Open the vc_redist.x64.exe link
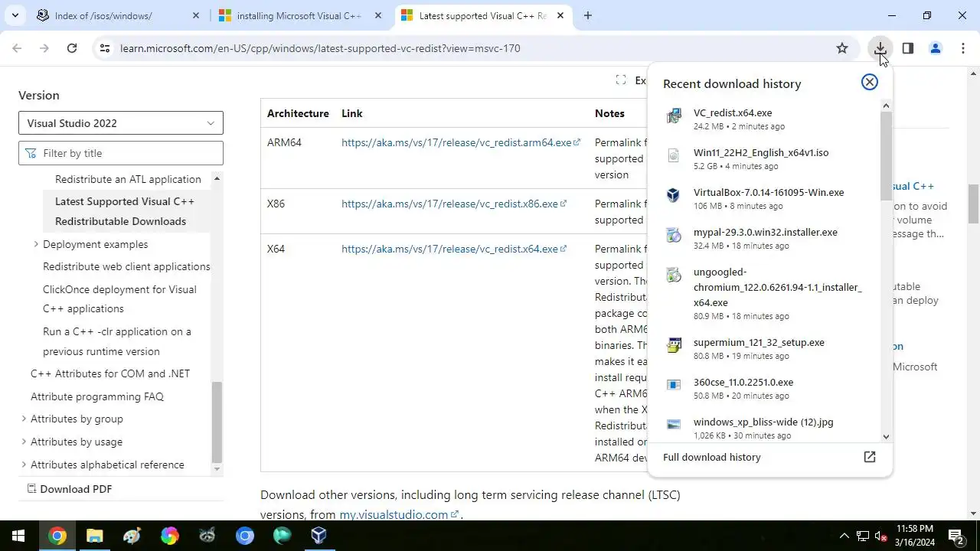 (x=454, y=249)
